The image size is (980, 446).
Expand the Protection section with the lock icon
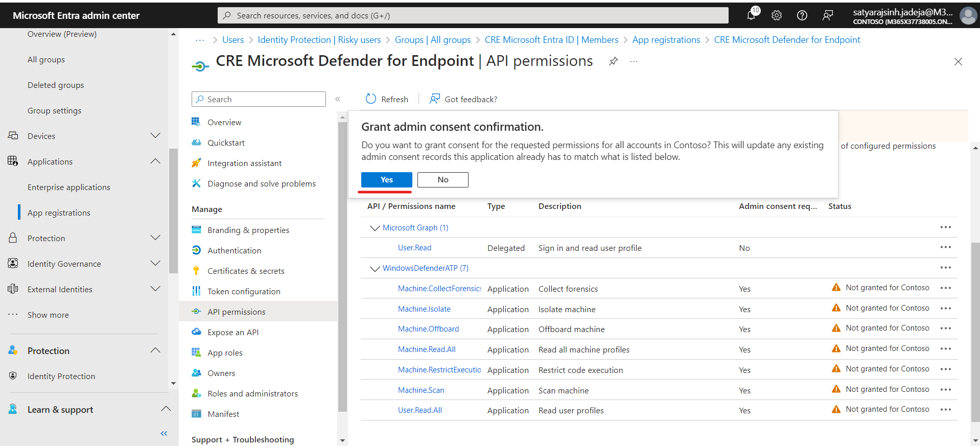tap(155, 238)
